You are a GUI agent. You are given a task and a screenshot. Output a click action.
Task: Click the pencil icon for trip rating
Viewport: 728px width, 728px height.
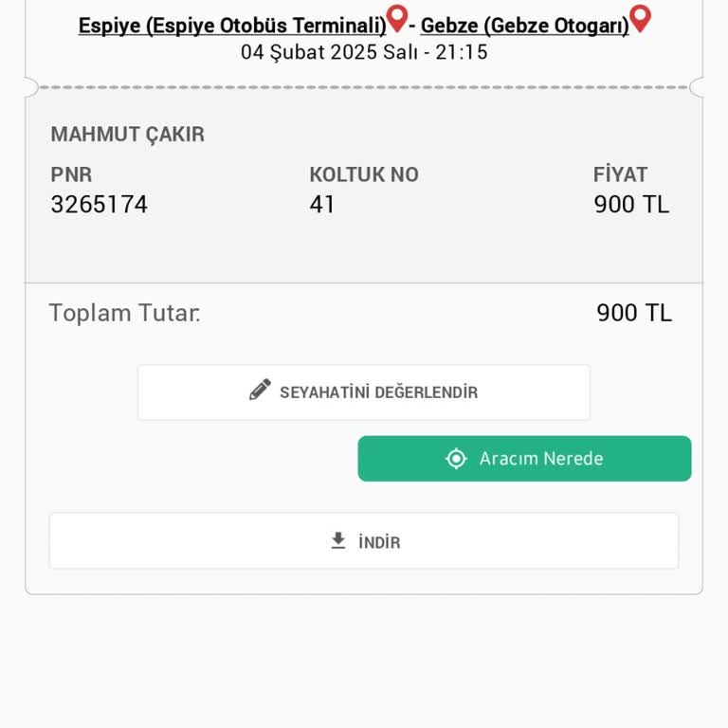[260, 391]
